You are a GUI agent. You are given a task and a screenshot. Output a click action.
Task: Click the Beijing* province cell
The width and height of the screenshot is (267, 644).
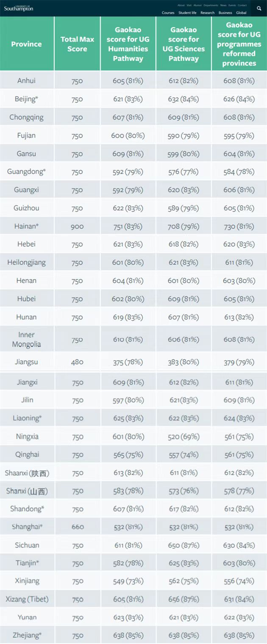tap(27, 99)
